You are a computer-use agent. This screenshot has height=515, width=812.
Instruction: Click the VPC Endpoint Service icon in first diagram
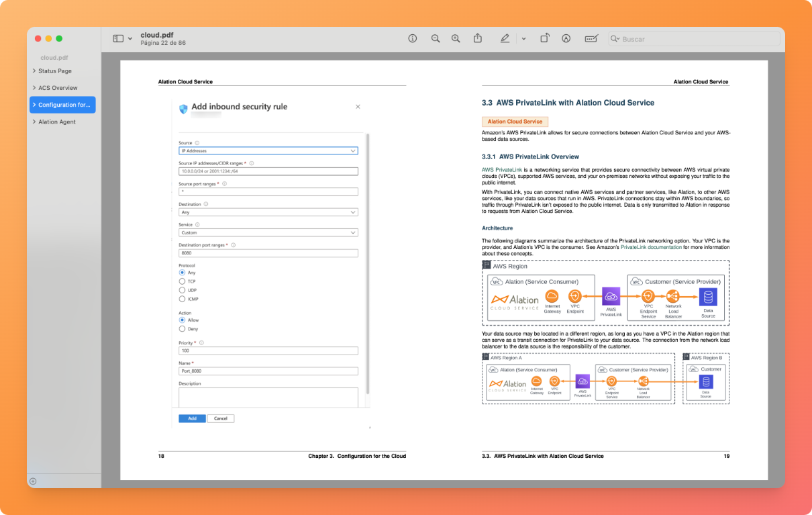tap(648, 296)
